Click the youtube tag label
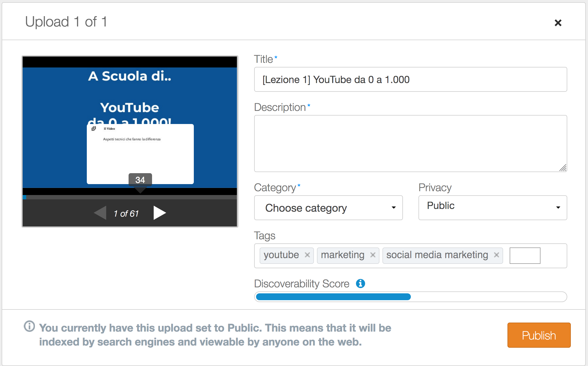Viewport: 588px width, 366px height. (281, 255)
